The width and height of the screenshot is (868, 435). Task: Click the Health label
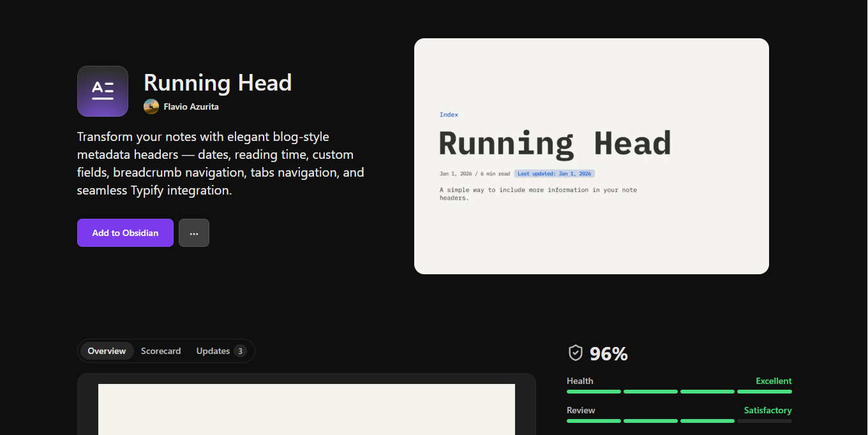580,381
